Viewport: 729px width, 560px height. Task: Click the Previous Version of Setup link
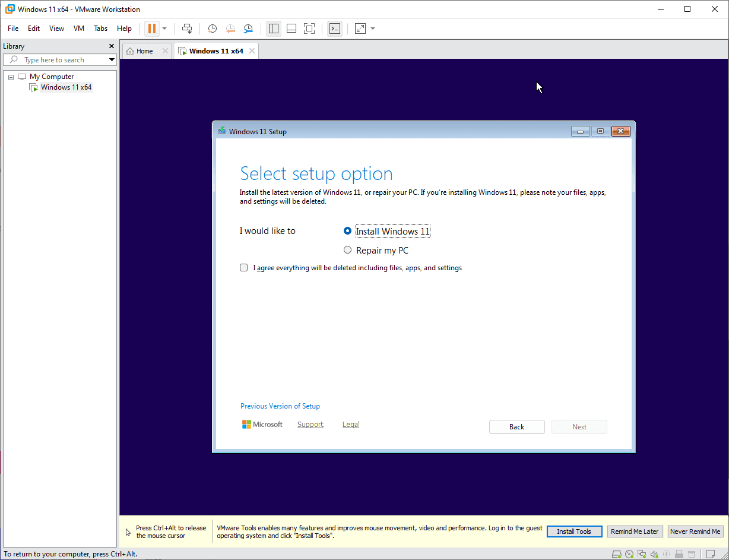[280, 406]
